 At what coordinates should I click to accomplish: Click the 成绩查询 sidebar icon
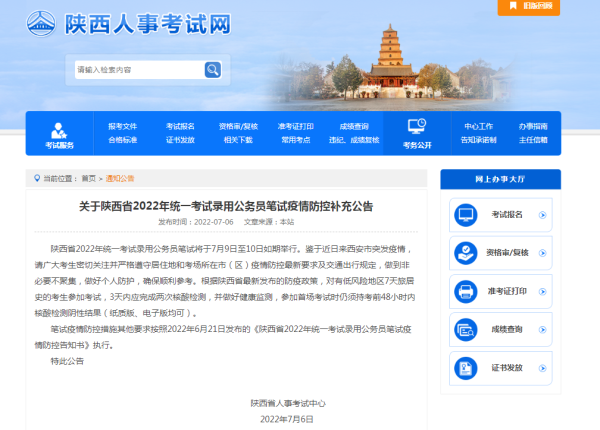(x=466, y=328)
